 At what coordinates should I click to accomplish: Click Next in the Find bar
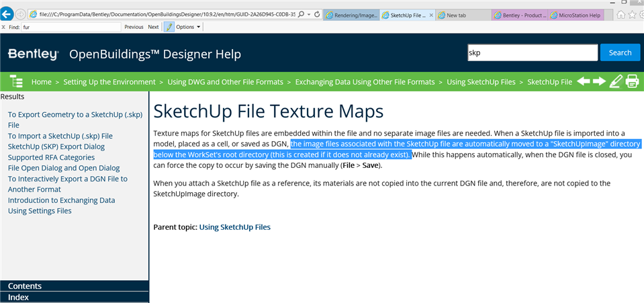coord(153,27)
